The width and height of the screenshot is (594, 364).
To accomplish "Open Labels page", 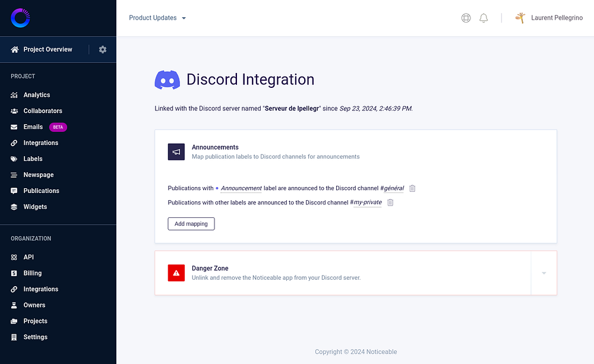I will pos(33,159).
